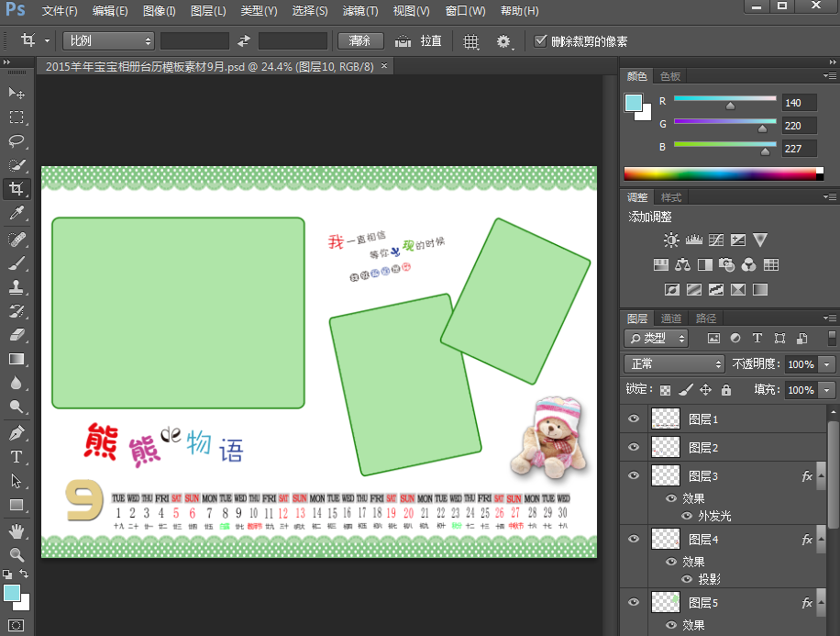This screenshot has height=636, width=840.
Task: Select the Pen tool
Action: point(17,432)
